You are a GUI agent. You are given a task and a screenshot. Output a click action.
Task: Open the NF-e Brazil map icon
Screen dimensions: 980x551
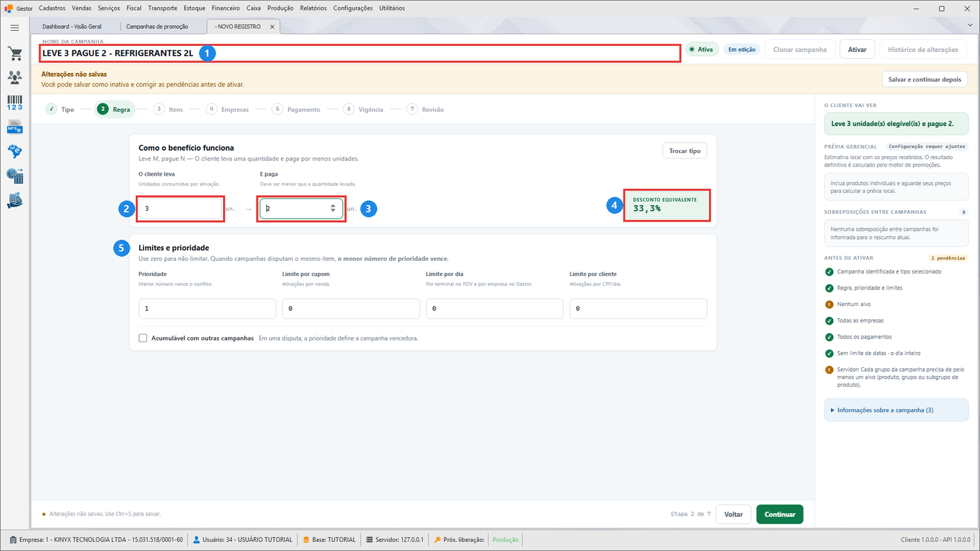[x=15, y=151]
